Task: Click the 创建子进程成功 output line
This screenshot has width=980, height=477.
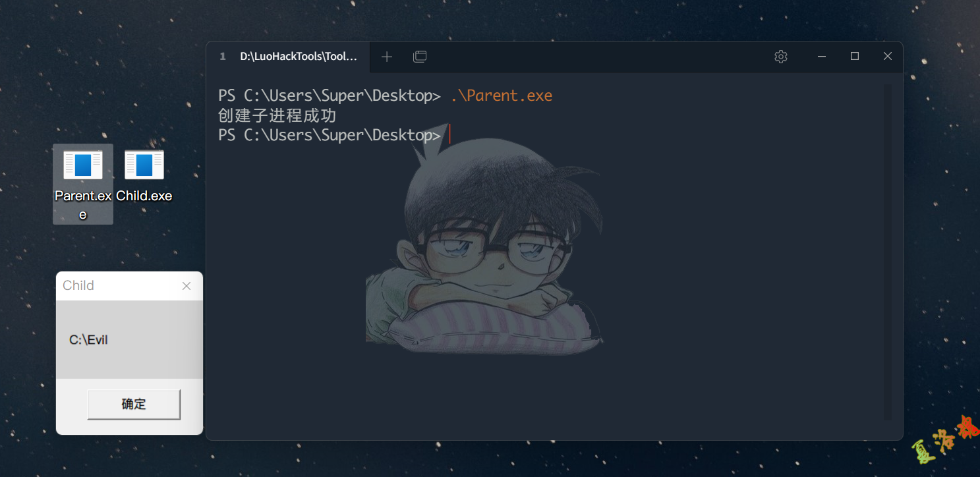Action: (x=277, y=116)
